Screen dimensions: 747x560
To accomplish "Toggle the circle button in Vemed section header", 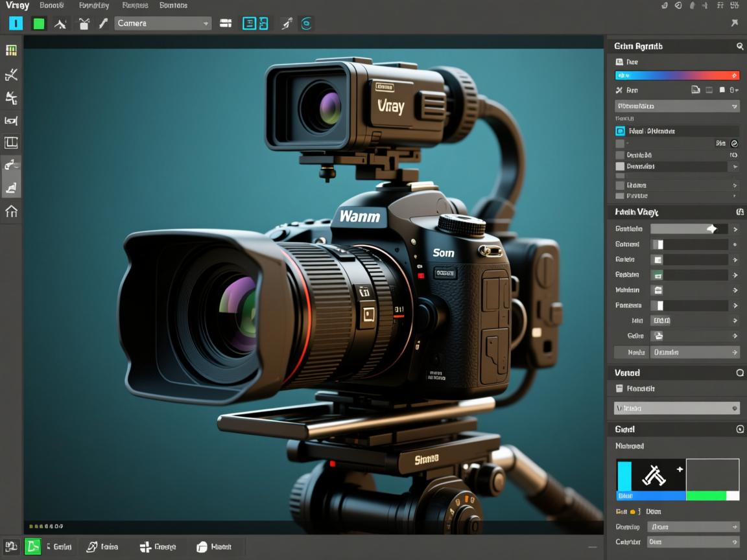I will pyautogui.click(x=740, y=373).
